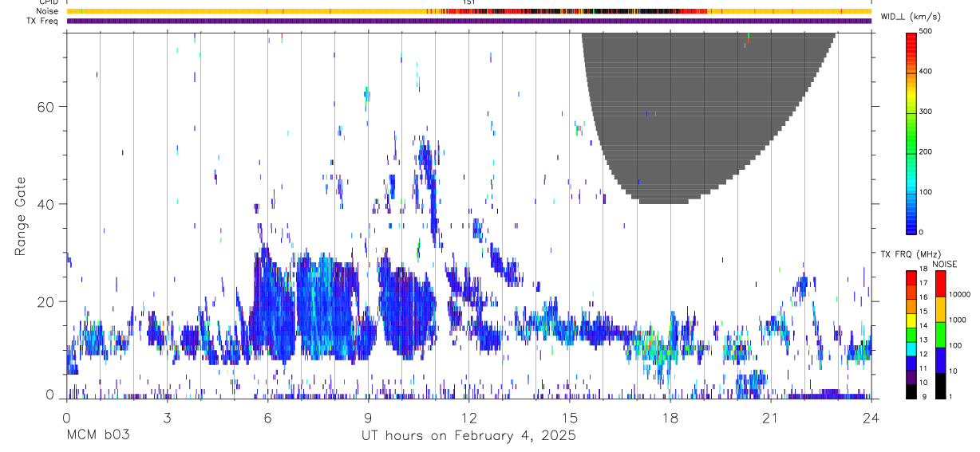Click the 60 tick on Range Gate axis

tap(45, 106)
